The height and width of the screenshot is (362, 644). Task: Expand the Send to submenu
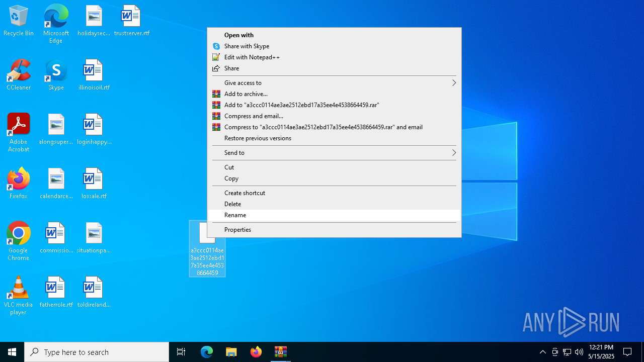tap(335, 153)
